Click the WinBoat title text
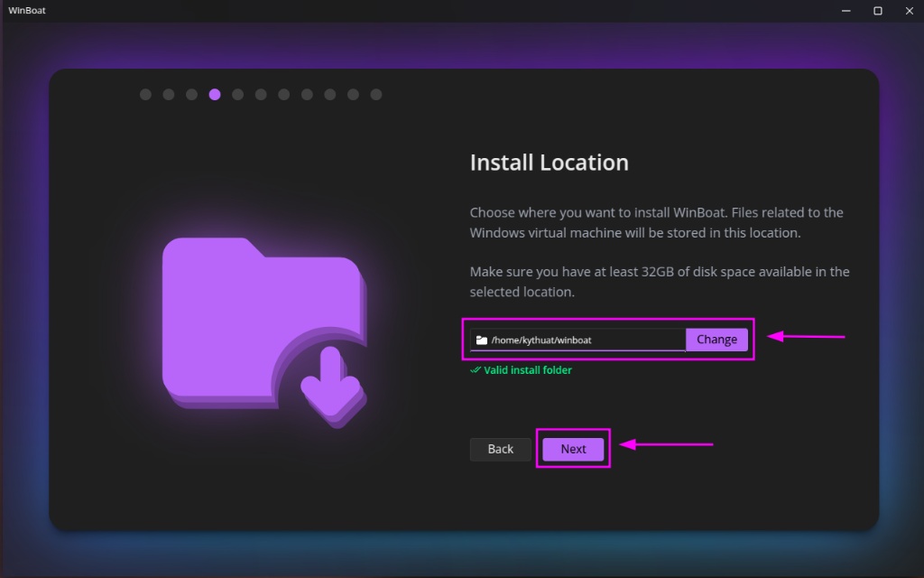Image resolution: width=924 pixels, height=578 pixels. click(26, 11)
